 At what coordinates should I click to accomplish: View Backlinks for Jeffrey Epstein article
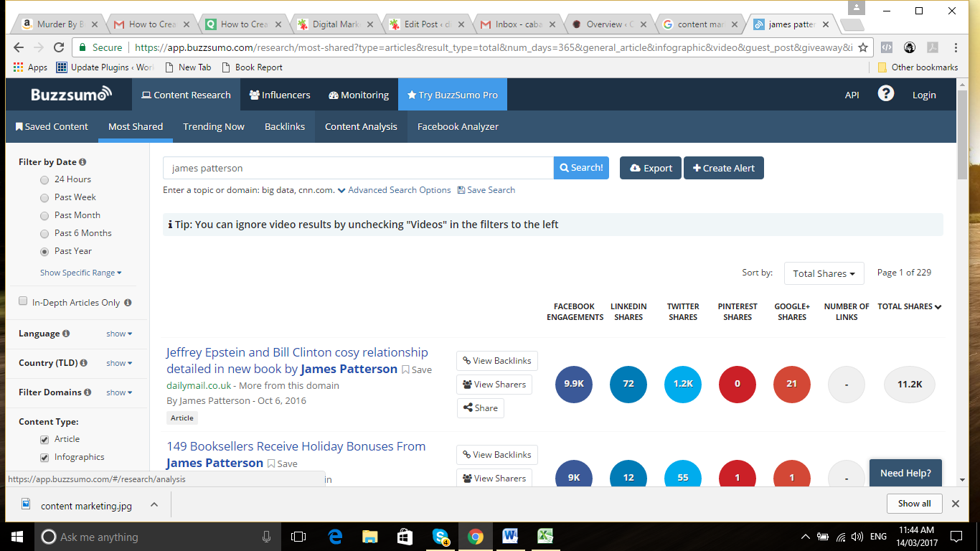(x=497, y=361)
